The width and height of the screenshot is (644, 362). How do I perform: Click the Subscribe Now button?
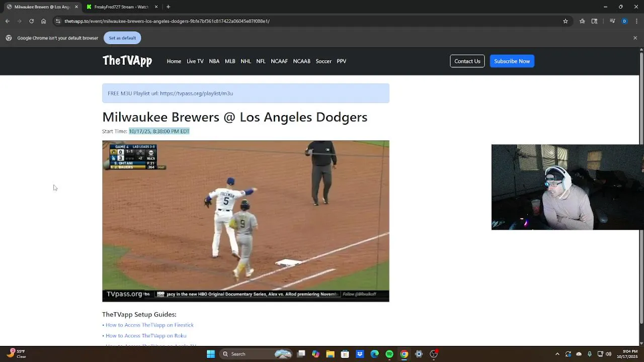[512, 61]
